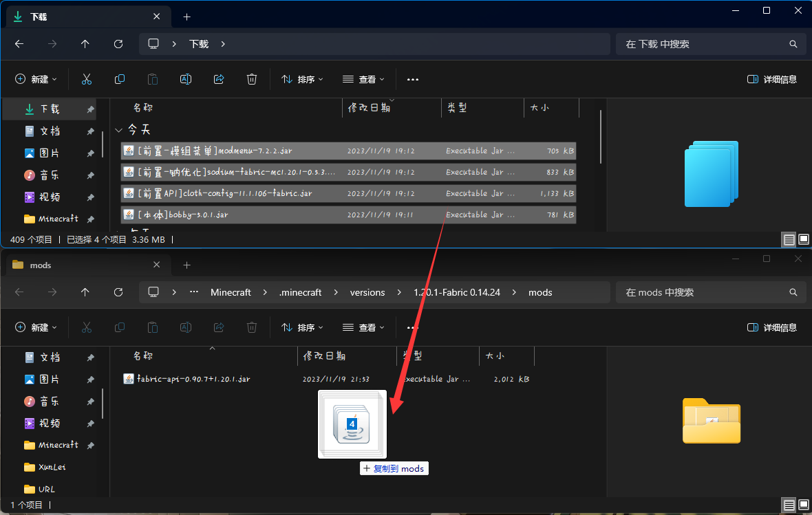This screenshot has width=812, height=515.
Task: Click the delete trash icon in top window
Action: pyautogui.click(x=252, y=79)
